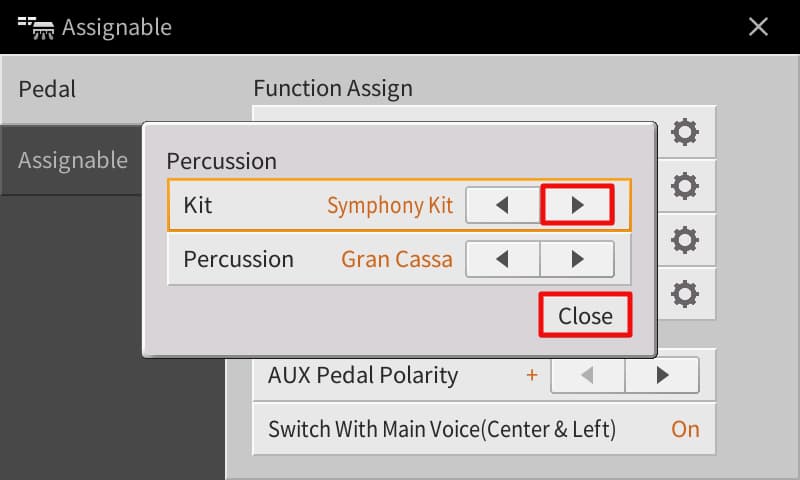Select the Assignable tab
This screenshot has width=800, height=480.
click(72, 160)
